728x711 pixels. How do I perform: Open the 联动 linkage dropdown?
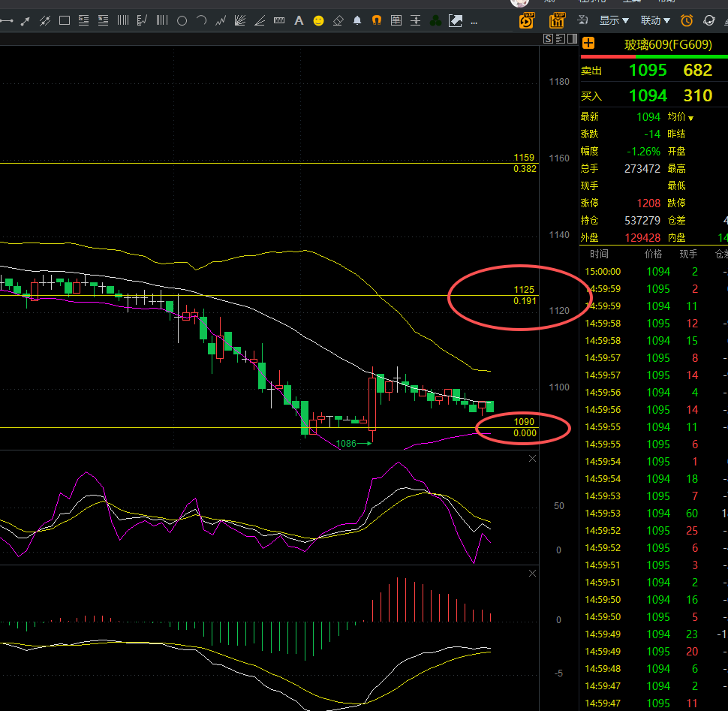click(x=655, y=20)
